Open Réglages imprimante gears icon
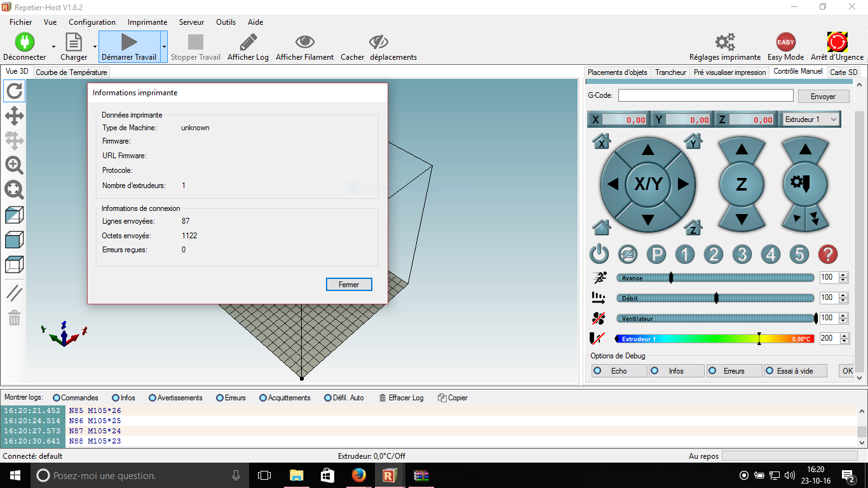868x488 pixels. pyautogui.click(x=725, y=43)
